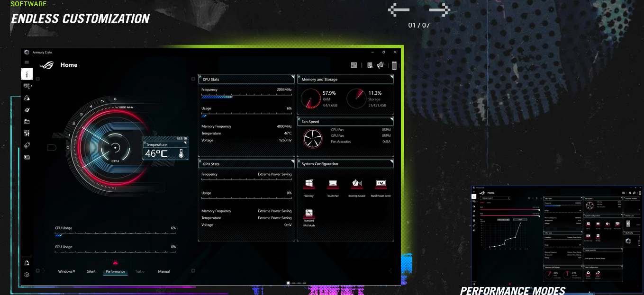The image size is (644, 295).
Task: Expand the Memory and Storage panel corner
Action: [x=391, y=76]
